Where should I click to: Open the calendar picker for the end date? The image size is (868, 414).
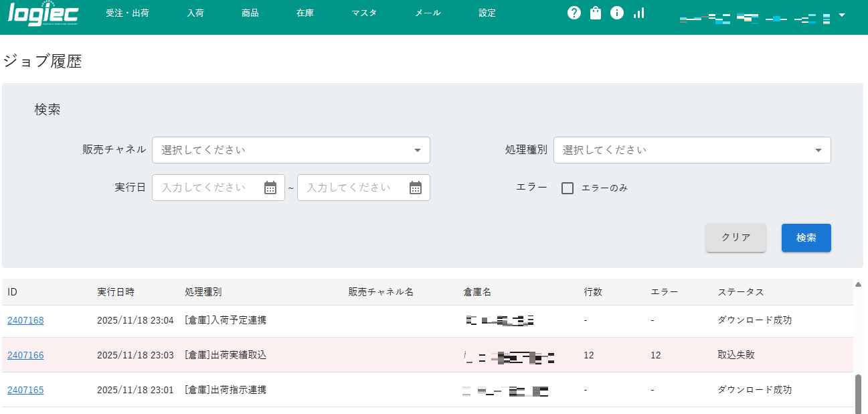click(x=415, y=188)
